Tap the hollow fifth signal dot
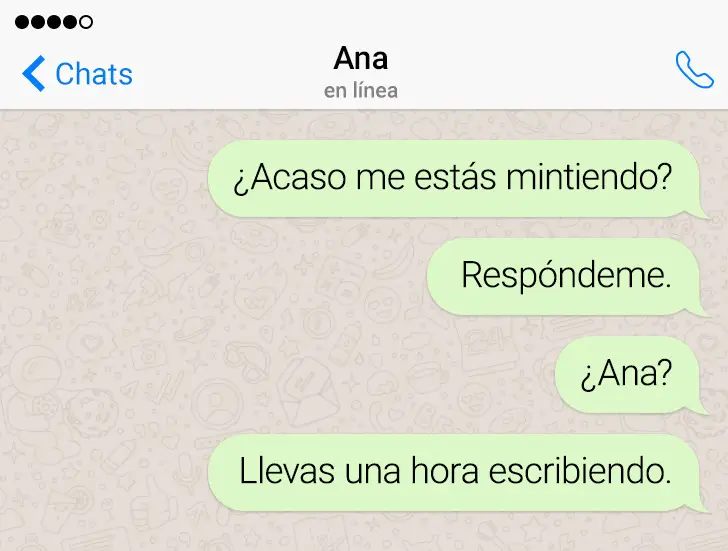 86,22
